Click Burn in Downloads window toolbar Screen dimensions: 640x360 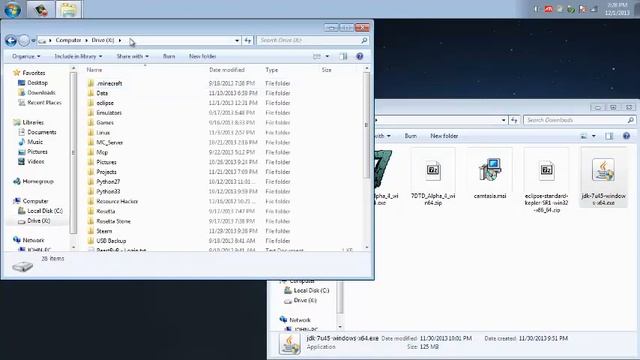[411, 136]
